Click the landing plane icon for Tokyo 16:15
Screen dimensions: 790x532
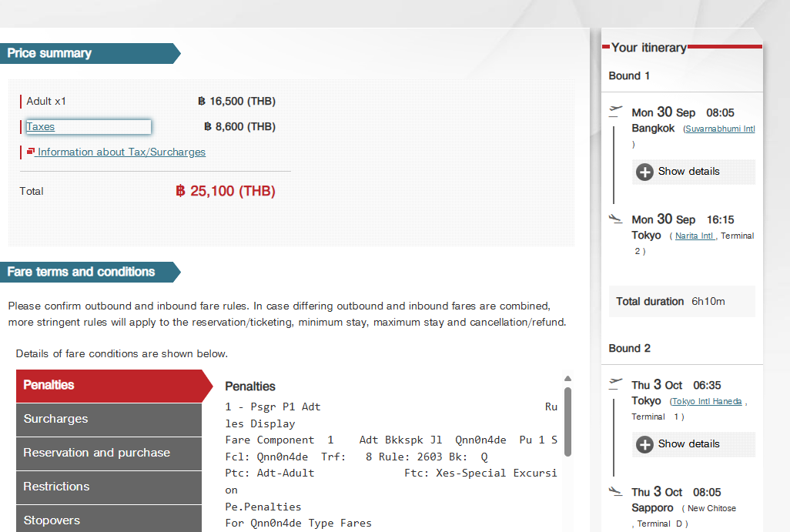[616, 219]
